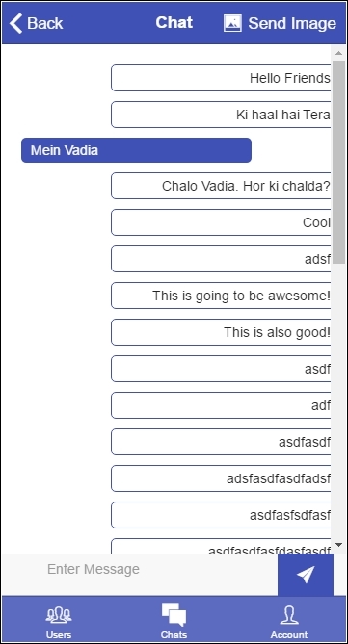Open the Users group icon
This screenshot has height=644, width=348.
(x=59, y=615)
